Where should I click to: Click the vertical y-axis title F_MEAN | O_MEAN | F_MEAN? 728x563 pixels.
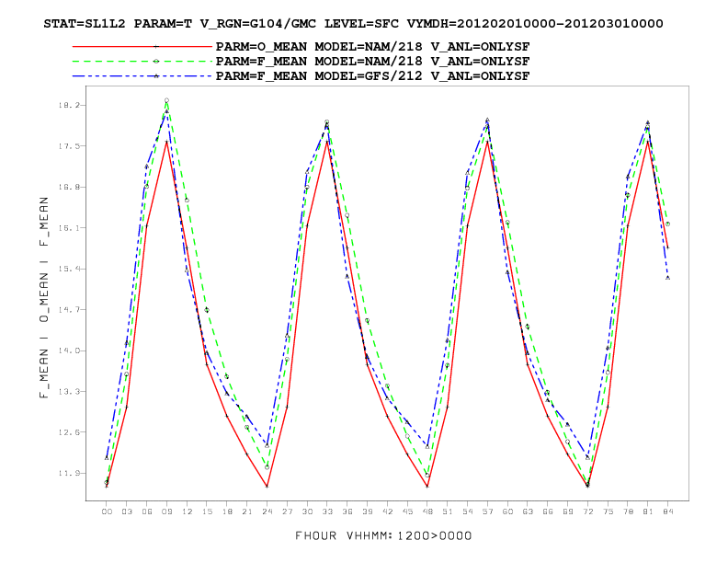pos(43,297)
